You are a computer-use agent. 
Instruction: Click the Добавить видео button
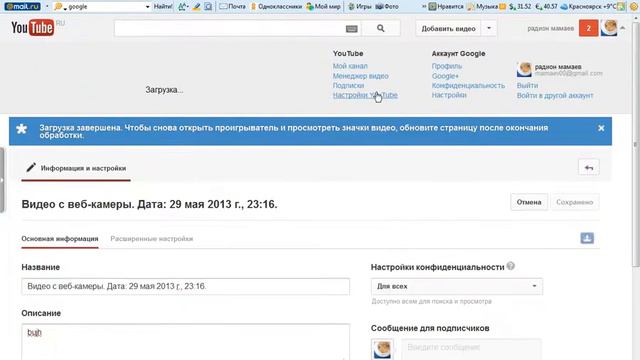coord(448,29)
